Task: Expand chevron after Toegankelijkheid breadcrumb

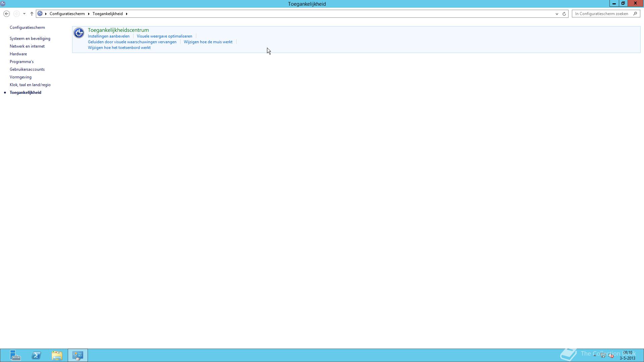Action: coord(127,14)
